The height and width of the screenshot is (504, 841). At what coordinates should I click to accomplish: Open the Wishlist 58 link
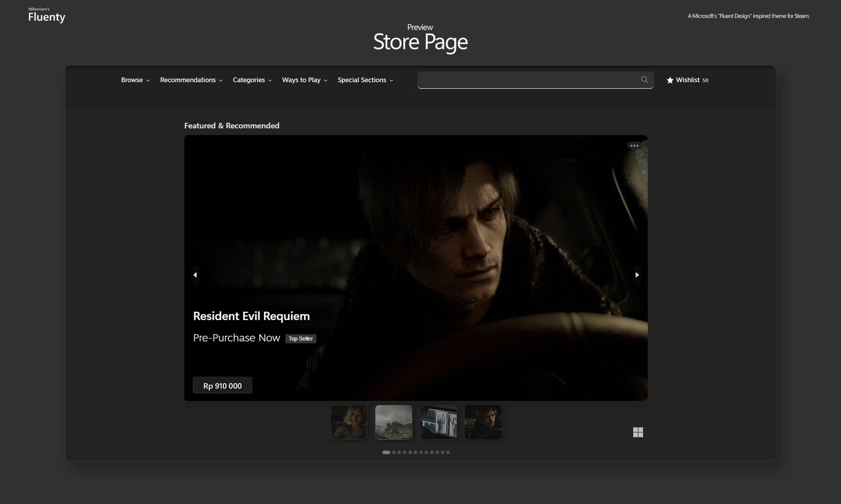coord(687,80)
